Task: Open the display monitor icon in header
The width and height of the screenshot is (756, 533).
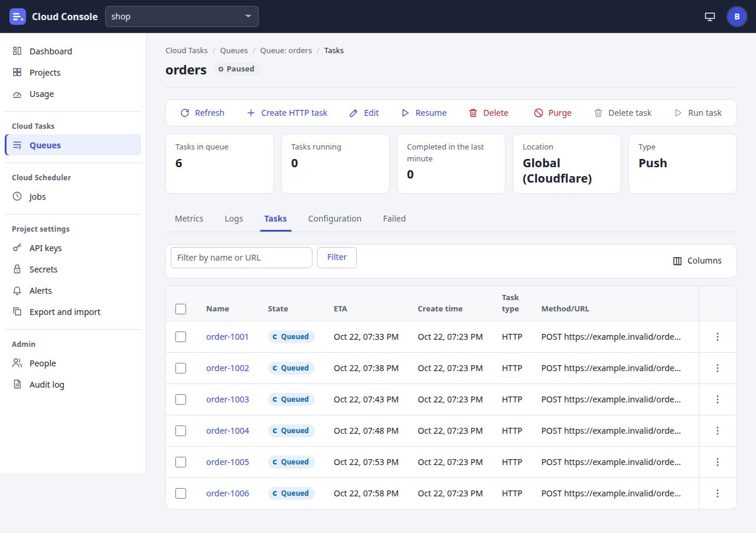Action: coord(710,17)
